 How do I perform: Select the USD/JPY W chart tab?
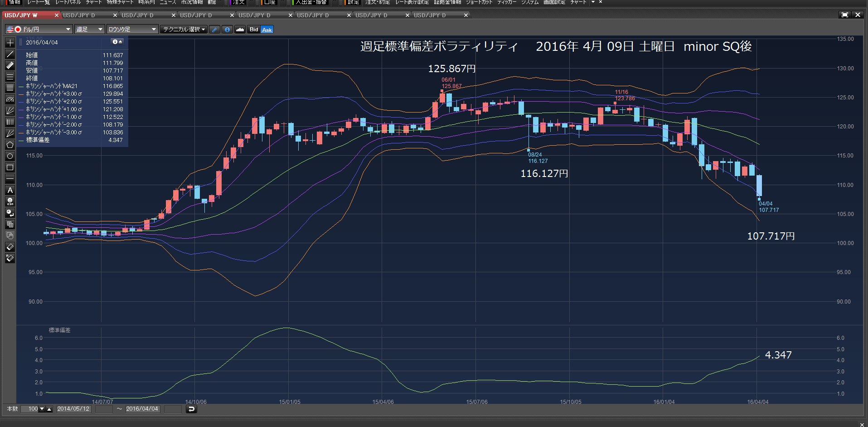pos(31,15)
